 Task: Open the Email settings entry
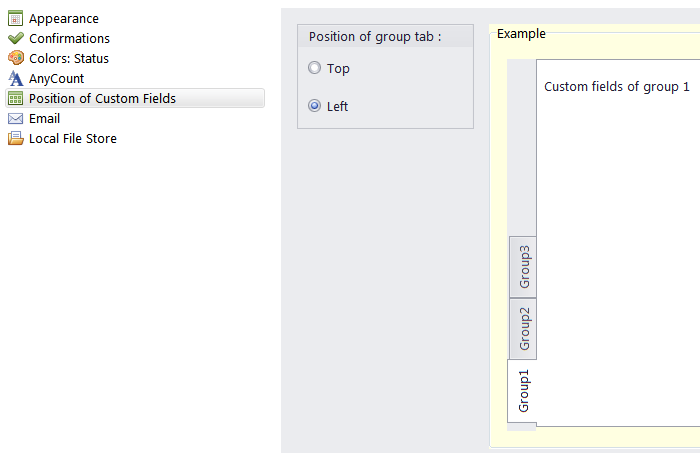(x=44, y=118)
